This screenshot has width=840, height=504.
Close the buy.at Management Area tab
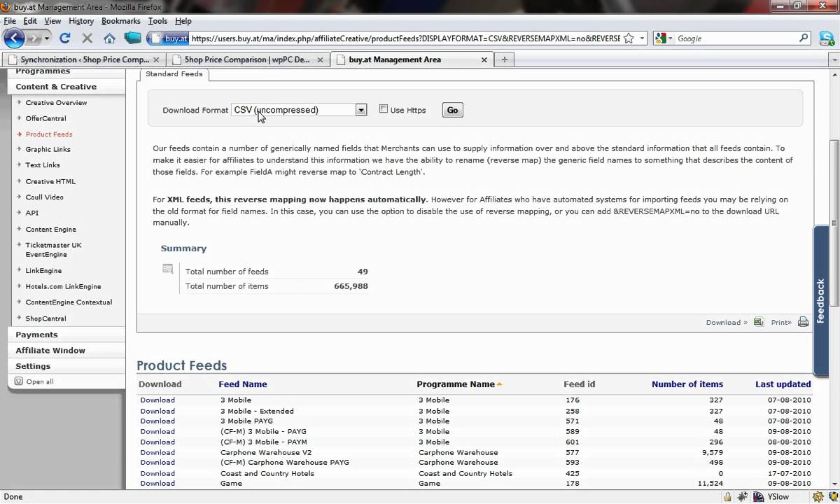click(x=484, y=59)
